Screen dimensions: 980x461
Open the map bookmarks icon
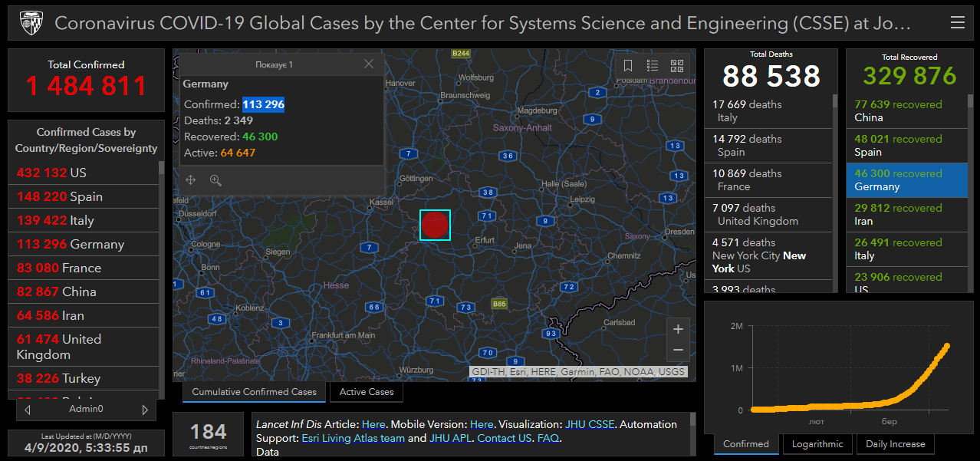(x=628, y=66)
